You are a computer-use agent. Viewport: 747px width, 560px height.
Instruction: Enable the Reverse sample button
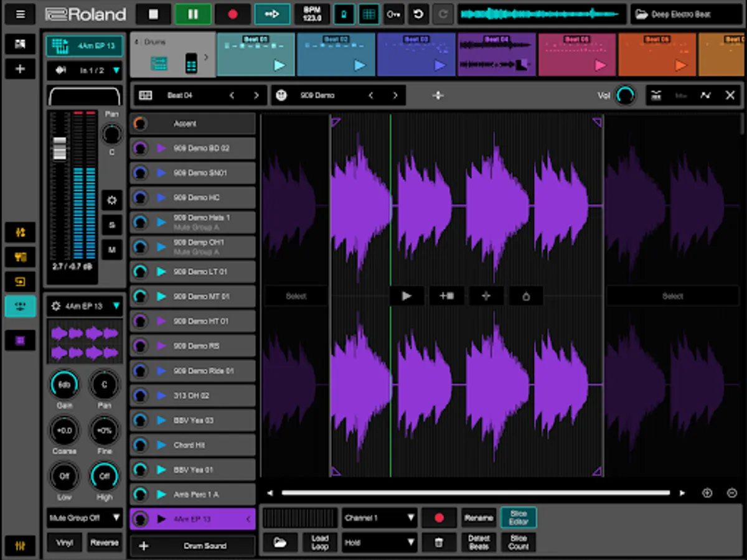105,543
